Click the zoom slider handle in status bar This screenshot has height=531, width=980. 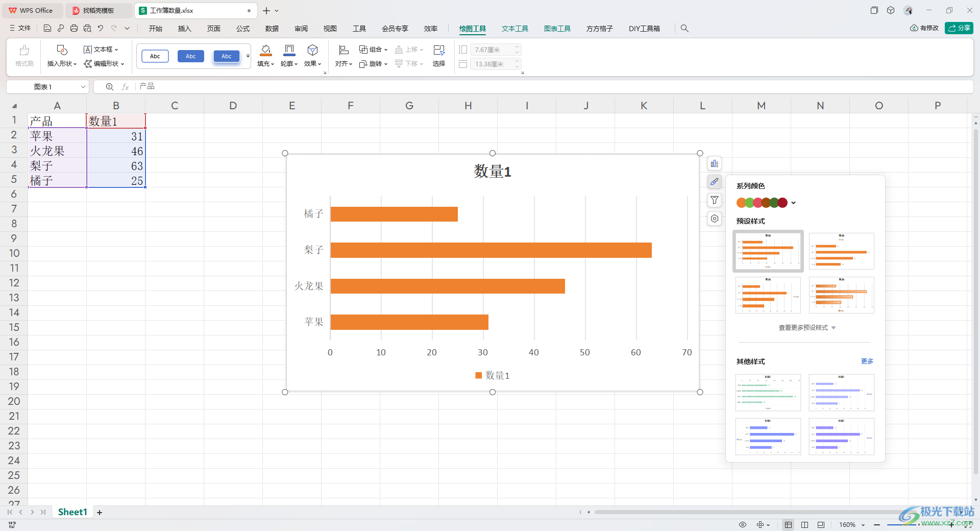[x=918, y=525]
